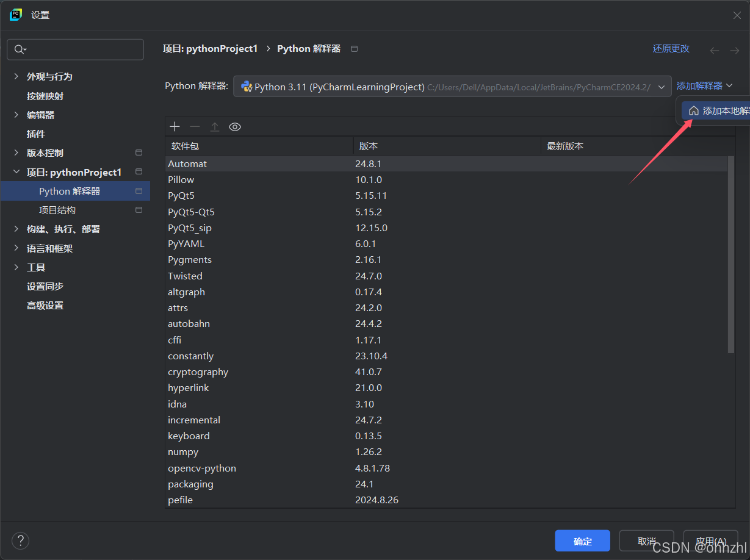
Task: Click the package list vertical scrollbar
Action: click(731, 254)
